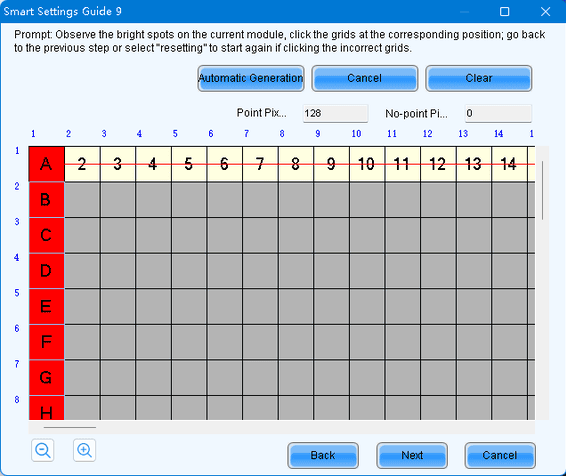Image resolution: width=566 pixels, height=476 pixels.
Task: Click the bottom Cancel button beside Next
Action: [x=500, y=455]
